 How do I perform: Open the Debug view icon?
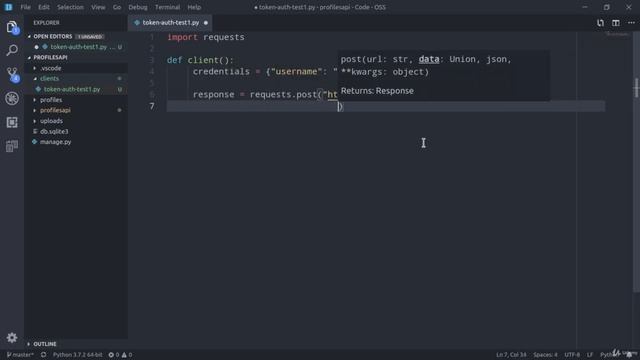pos(12,98)
